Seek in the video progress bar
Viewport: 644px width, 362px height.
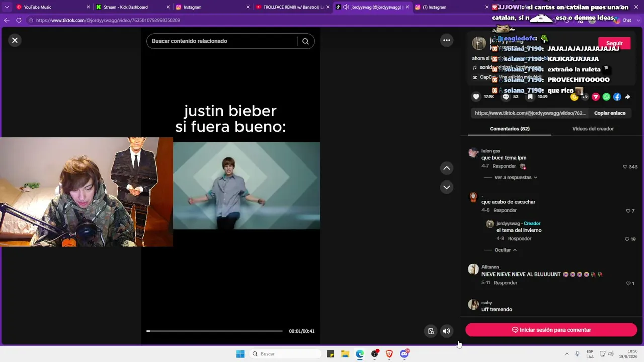[215, 331]
